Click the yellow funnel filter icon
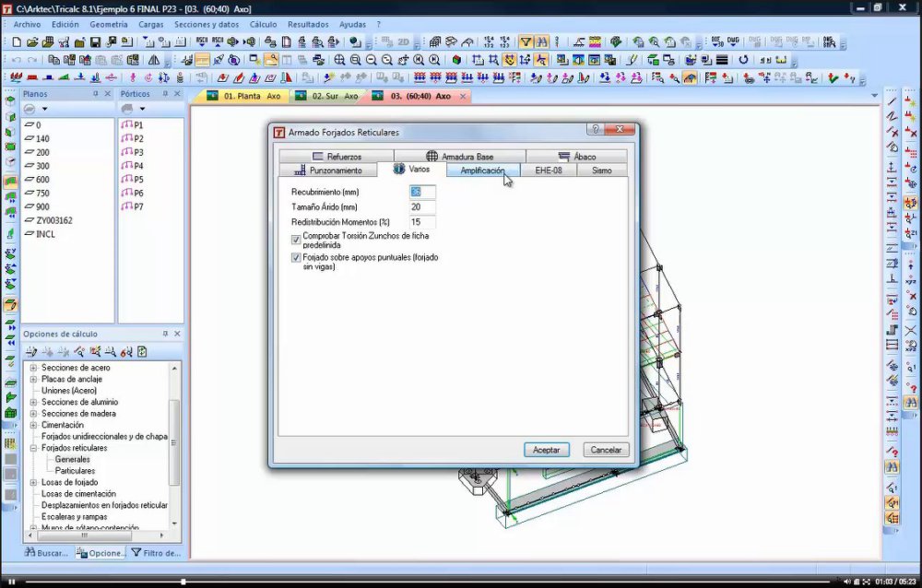Viewport: 922px width, 588px height. pos(526,41)
